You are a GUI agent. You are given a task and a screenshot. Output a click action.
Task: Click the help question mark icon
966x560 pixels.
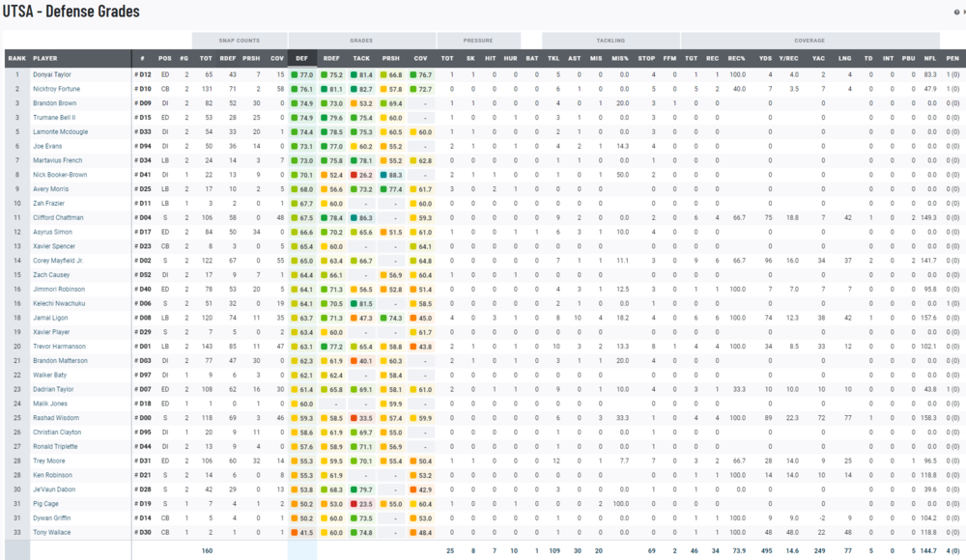click(x=956, y=12)
